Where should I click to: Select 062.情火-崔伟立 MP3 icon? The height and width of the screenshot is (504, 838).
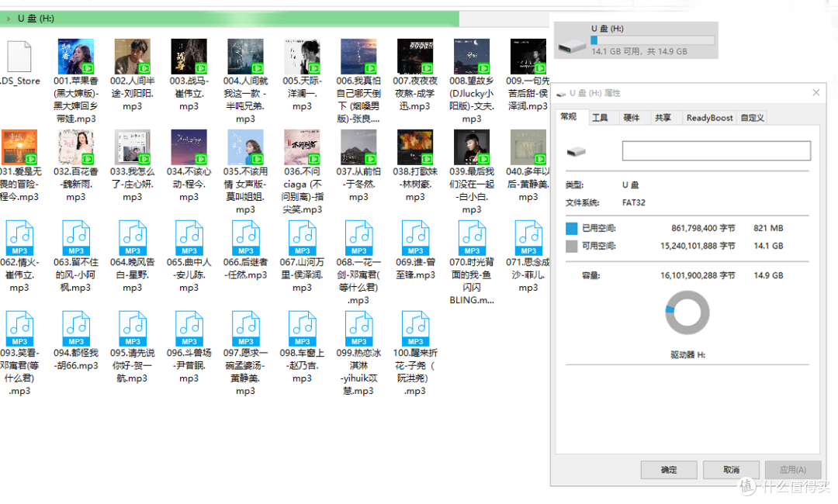tap(19, 237)
